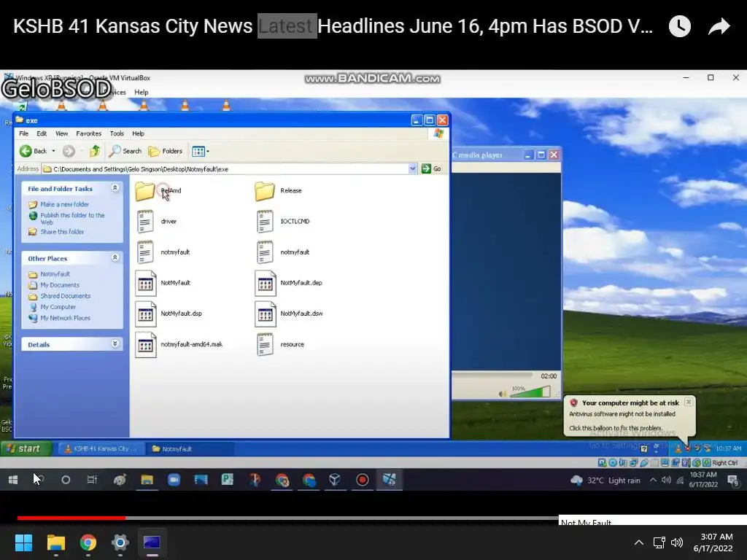Toggle the Folders pane button
This screenshot has height=560, width=747.
(x=166, y=151)
